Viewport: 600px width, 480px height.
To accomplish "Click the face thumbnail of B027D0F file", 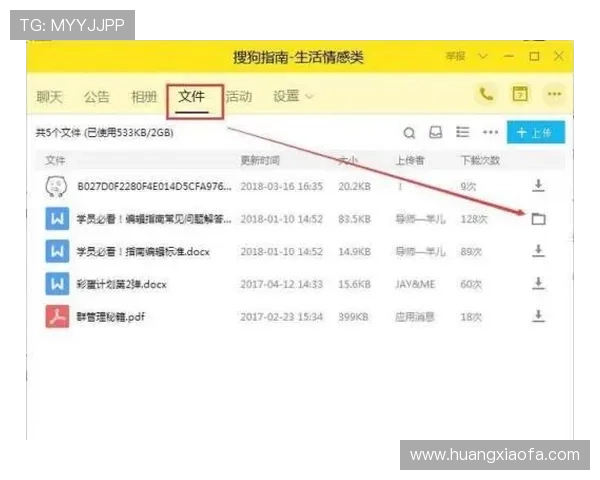I will pos(56,186).
